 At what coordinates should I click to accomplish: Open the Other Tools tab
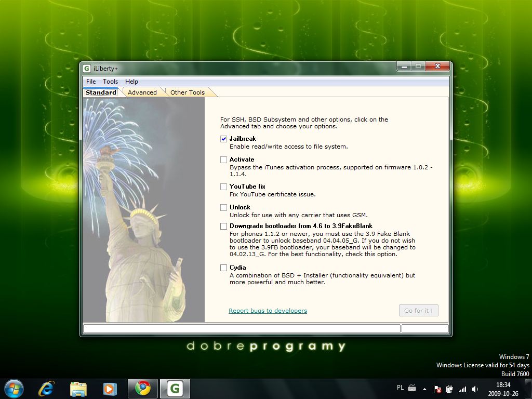pyautogui.click(x=187, y=92)
